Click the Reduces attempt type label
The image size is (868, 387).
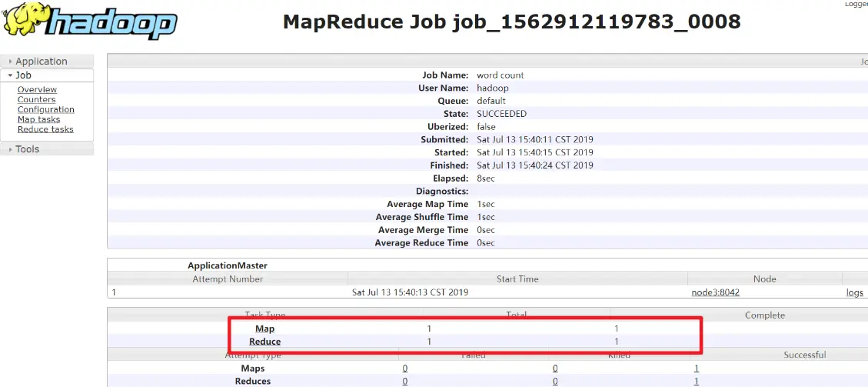pos(253,382)
